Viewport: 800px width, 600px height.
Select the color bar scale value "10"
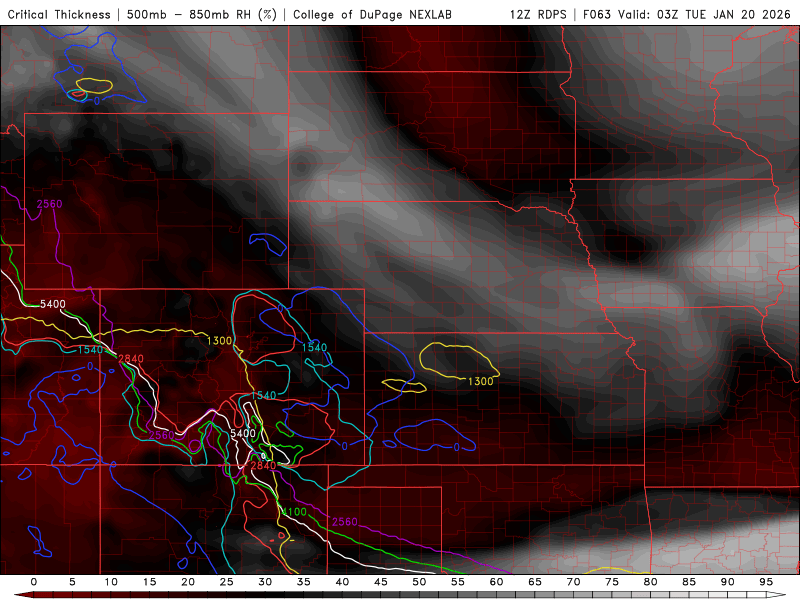coord(111,582)
